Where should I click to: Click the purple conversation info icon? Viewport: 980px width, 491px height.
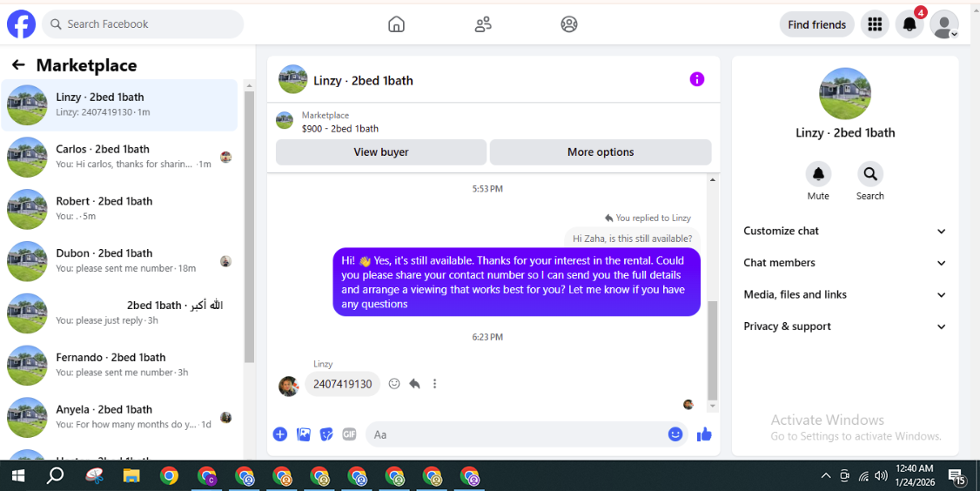click(697, 79)
